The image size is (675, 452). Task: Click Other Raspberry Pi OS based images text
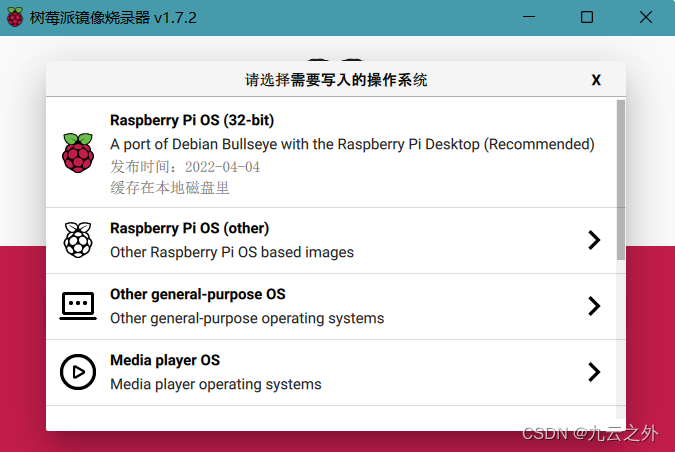[232, 252]
